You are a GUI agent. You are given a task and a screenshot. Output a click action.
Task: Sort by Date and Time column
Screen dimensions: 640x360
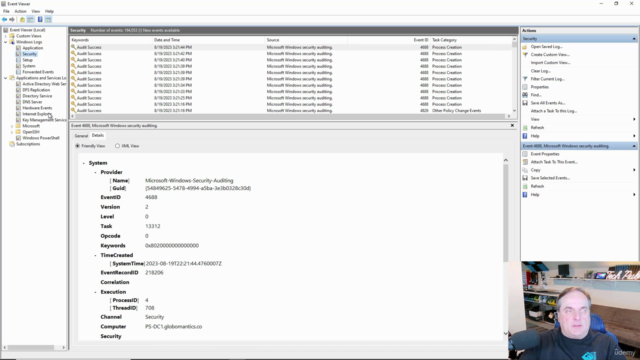point(208,40)
